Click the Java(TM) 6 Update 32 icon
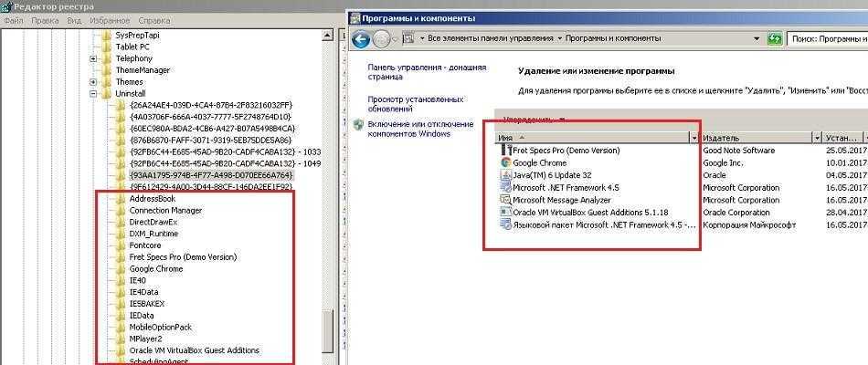Viewport: 868px width, 365px height. point(505,175)
